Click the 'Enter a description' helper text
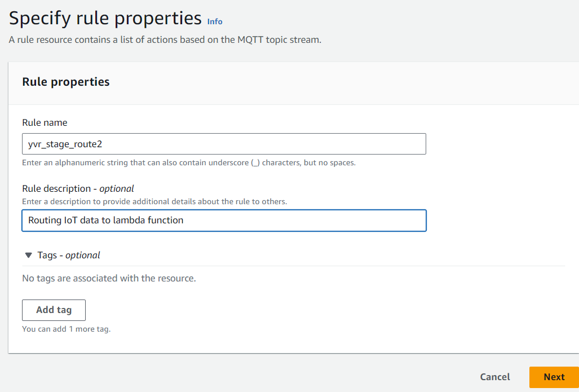 [x=154, y=202]
